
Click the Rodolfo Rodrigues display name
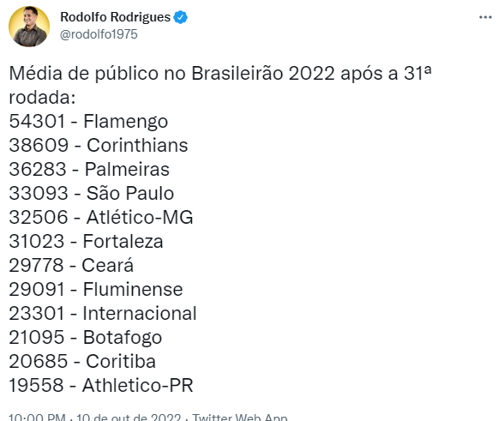click(x=115, y=17)
